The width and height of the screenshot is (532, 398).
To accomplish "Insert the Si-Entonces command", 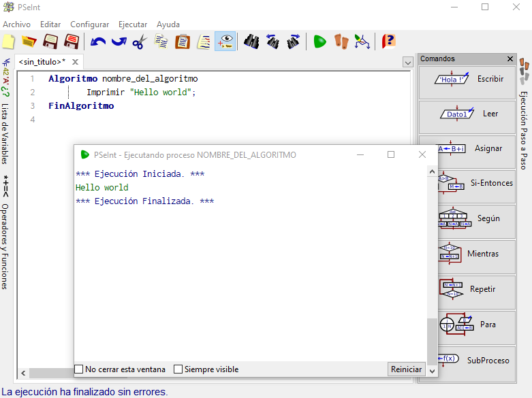I will point(477,186).
